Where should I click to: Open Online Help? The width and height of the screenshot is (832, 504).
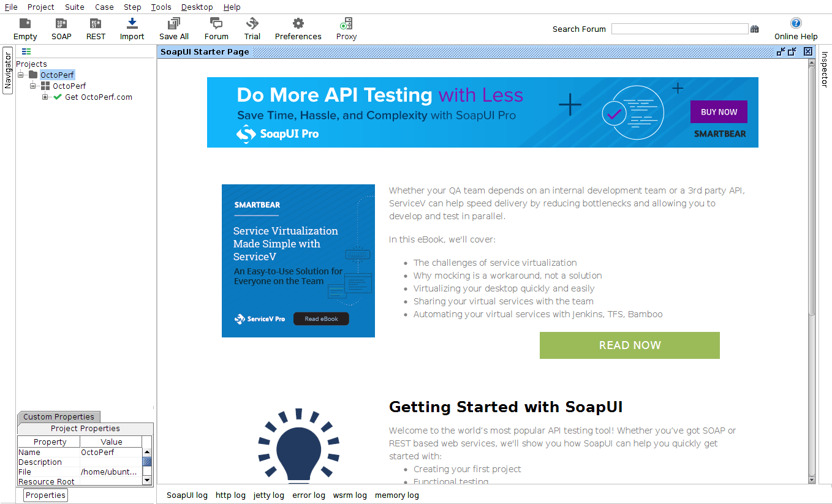pos(795,28)
